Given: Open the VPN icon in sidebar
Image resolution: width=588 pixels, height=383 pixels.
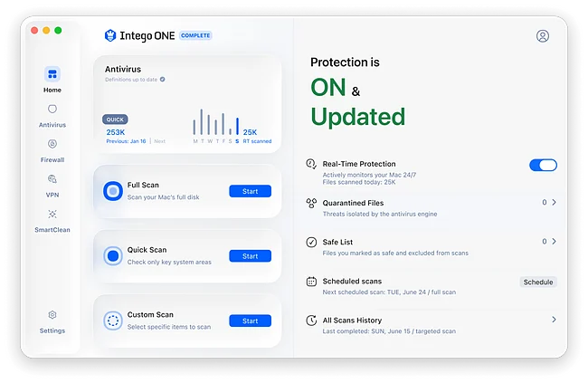Looking at the screenshot, I should pos(52,178).
